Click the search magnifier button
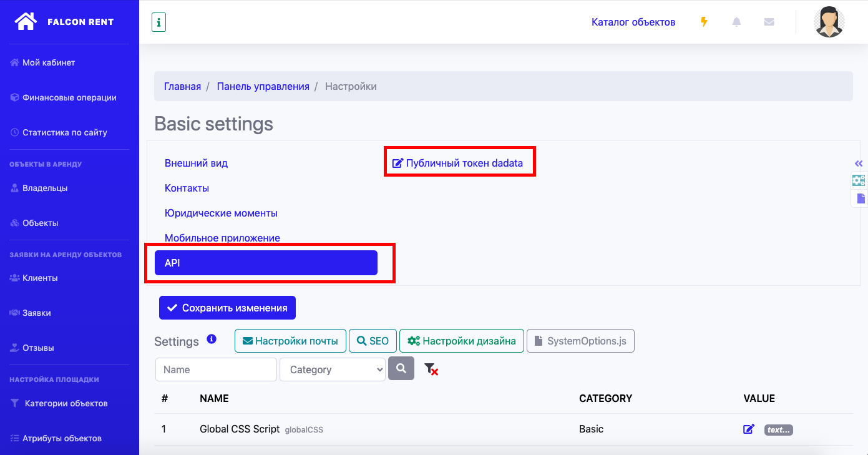 401,369
